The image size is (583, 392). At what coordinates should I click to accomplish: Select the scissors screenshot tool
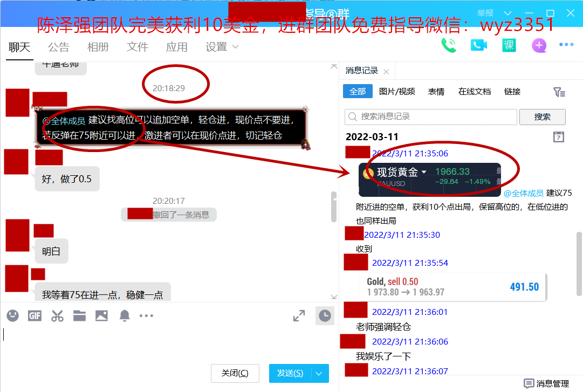tap(57, 316)
